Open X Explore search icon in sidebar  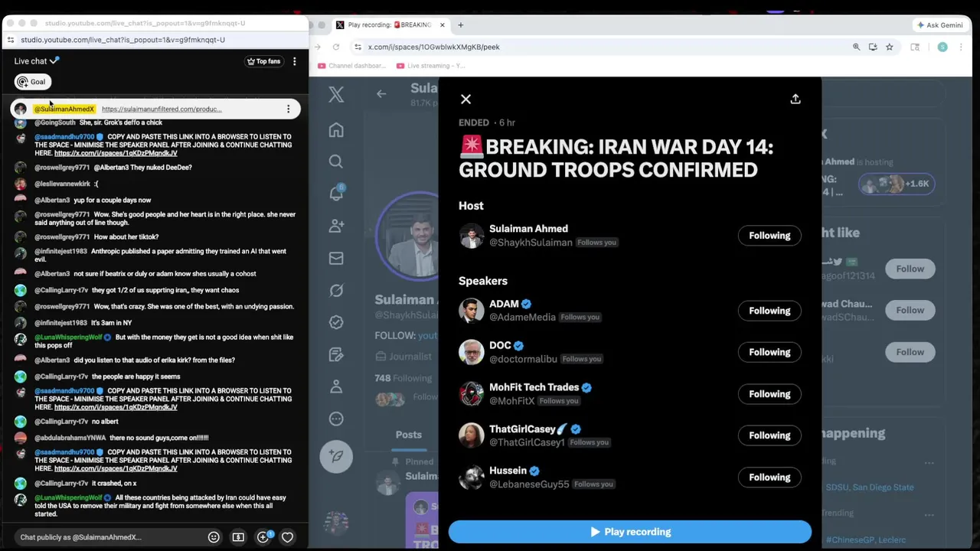point(336,161)
